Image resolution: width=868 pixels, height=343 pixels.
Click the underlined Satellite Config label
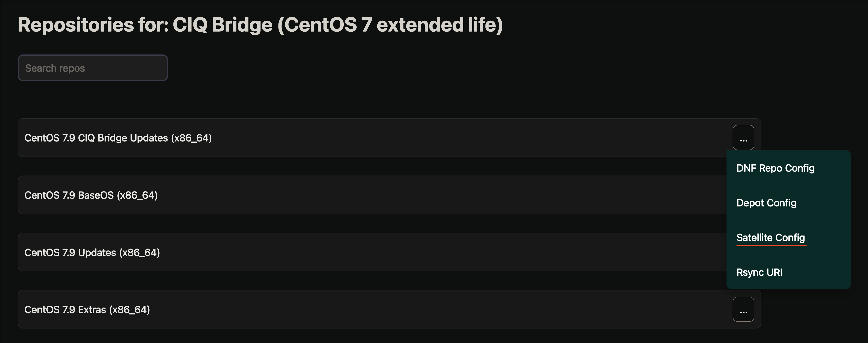(770, 238)
